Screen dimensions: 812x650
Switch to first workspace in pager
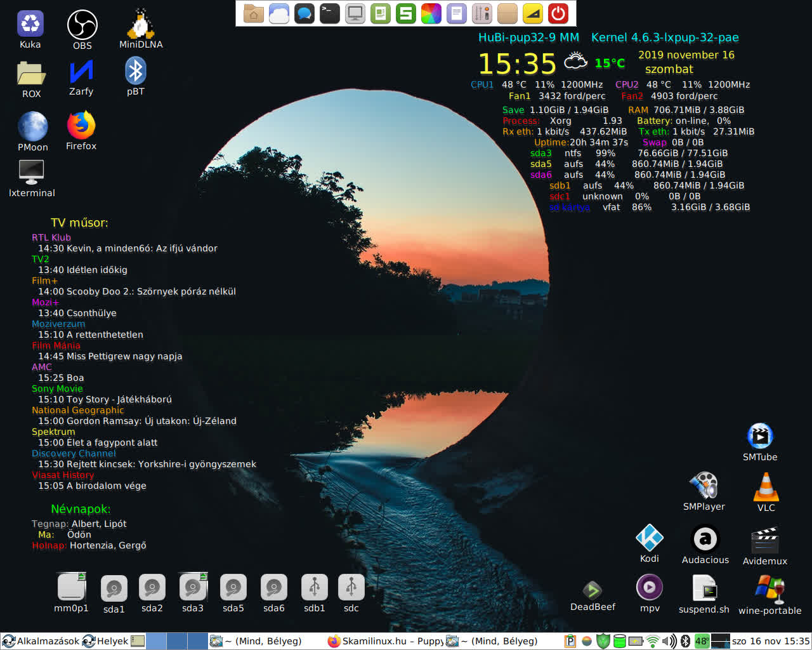pos(156,641)
